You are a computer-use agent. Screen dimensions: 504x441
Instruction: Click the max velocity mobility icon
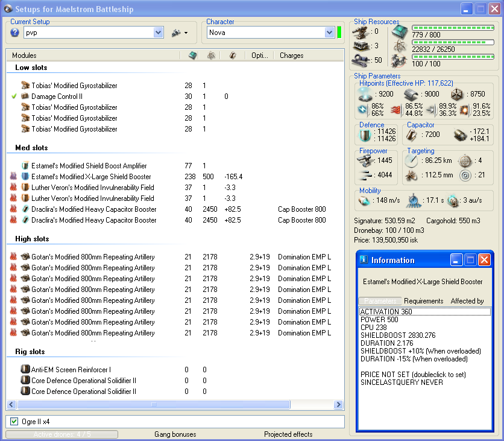tap(364, 200)
